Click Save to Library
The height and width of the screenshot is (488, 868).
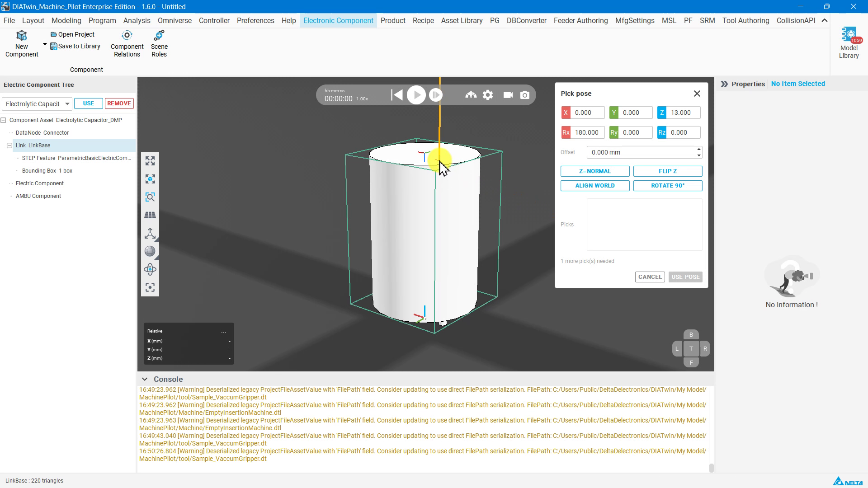pos(75,46)
